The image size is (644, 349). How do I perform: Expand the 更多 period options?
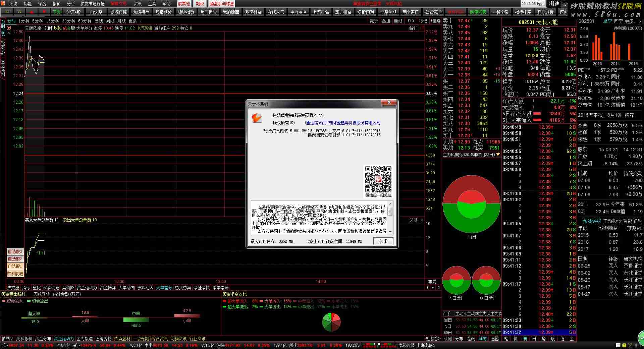[135, 21]
